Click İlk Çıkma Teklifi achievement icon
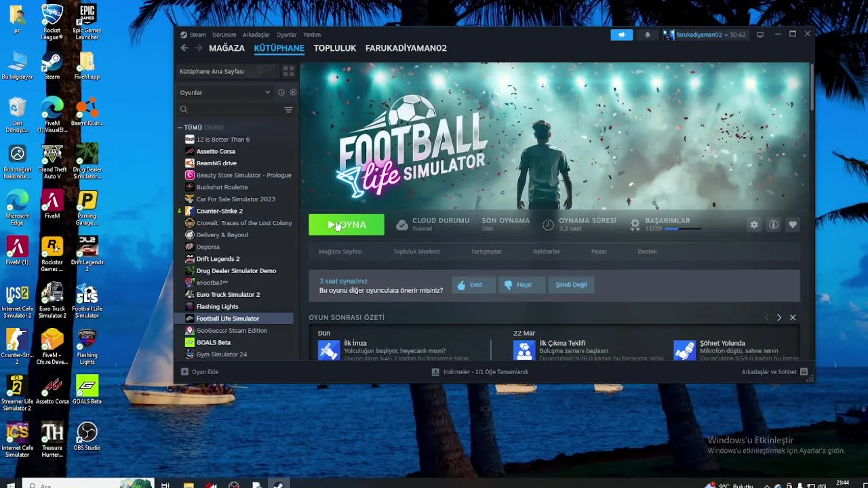Screen dimensions: 868x488 (524, 350)
